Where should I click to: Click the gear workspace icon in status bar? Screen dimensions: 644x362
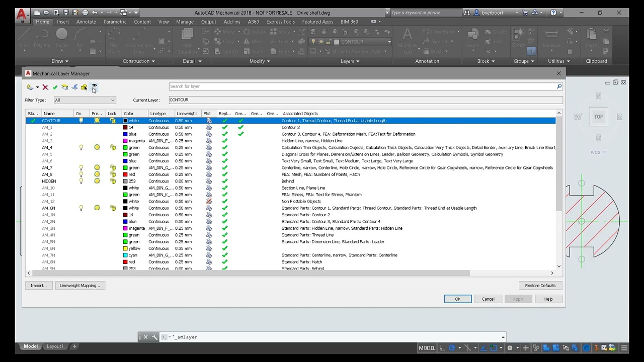(510, 348)
